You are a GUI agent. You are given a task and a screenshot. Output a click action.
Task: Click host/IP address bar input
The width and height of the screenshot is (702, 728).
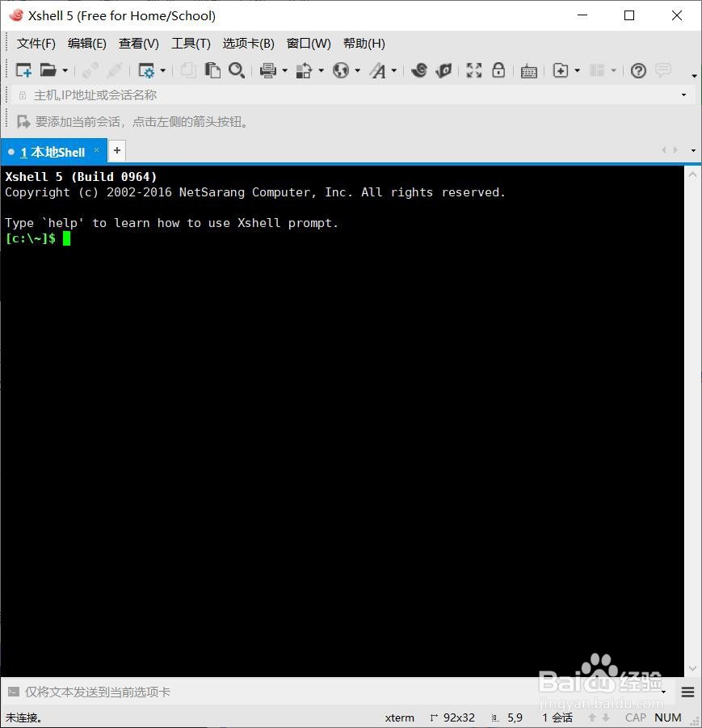348,95
